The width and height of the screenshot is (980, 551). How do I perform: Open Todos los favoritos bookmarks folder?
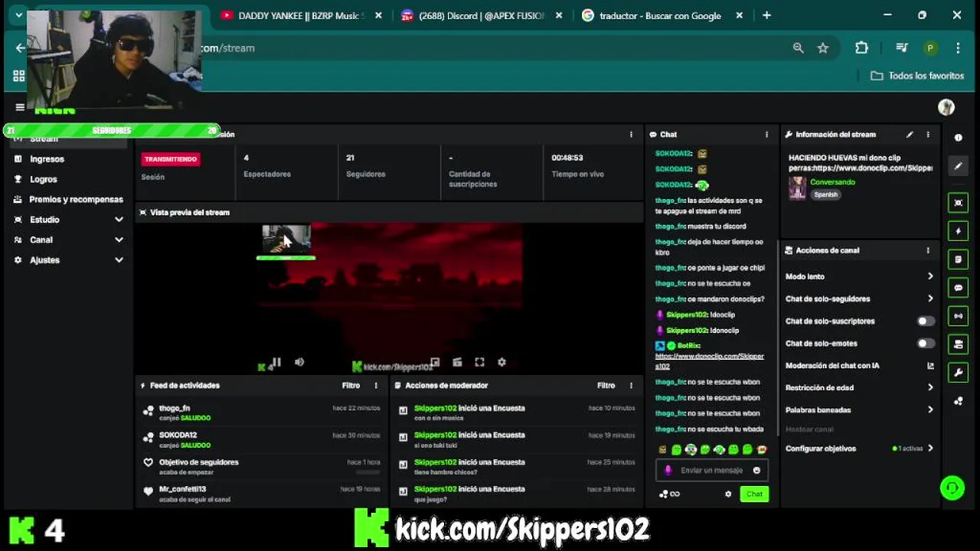click(x=917, y=76)
